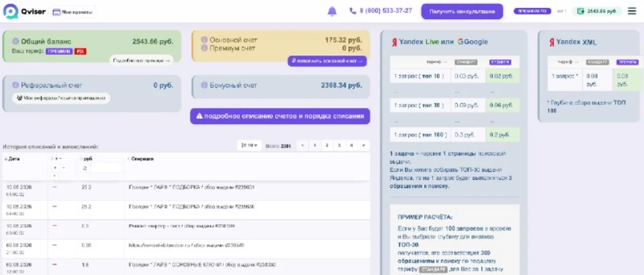This screenshot has height=275, width=644.
Task: Click the Yandex logo in Yandex XML heading
Action: coord(551,42)
